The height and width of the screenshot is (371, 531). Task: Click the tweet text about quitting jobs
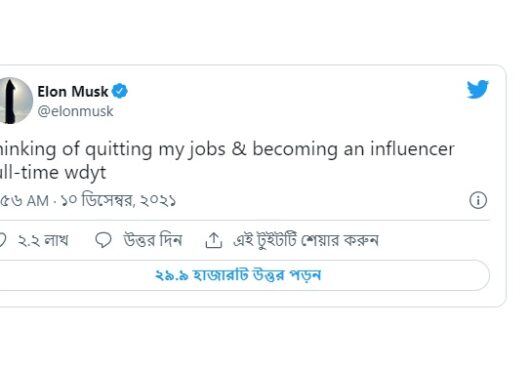227,161
